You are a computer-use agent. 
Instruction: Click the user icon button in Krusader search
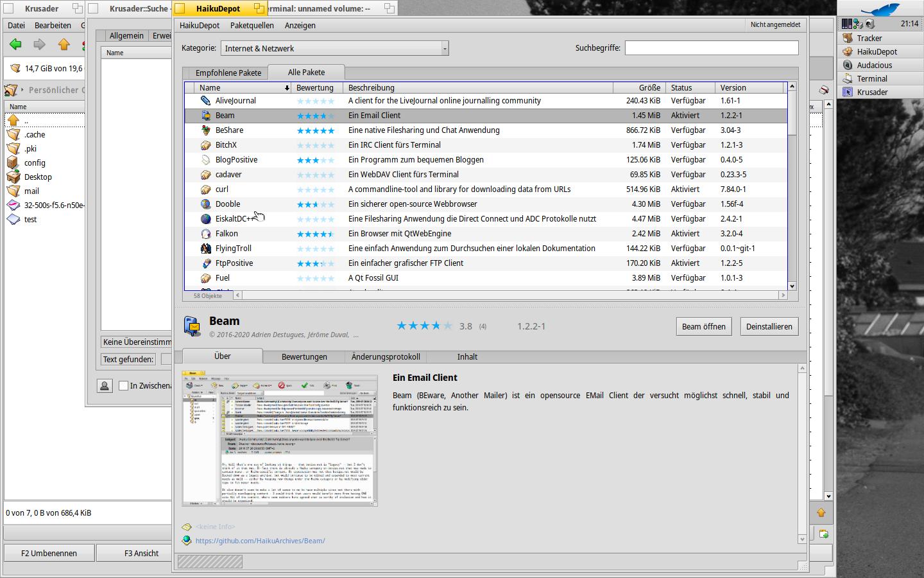click(x=105, y=385)
